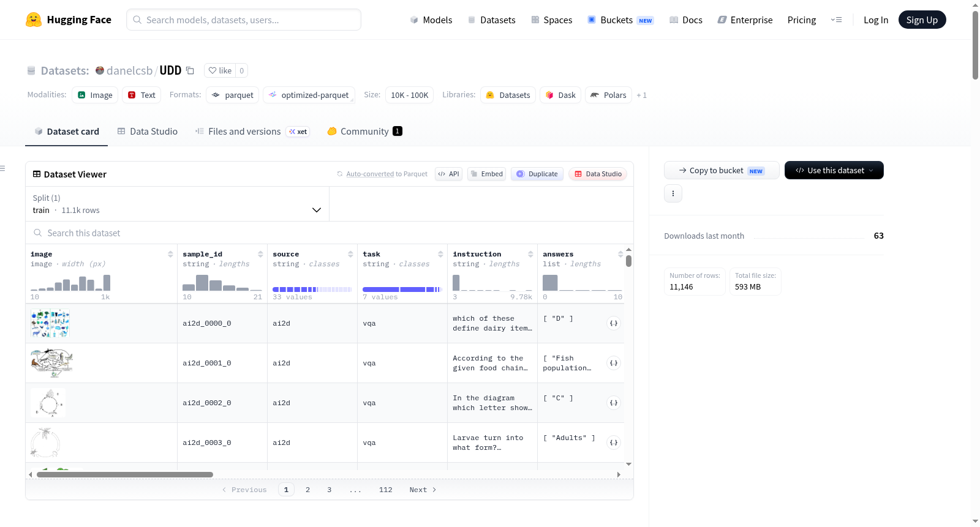Like the UDD dataset
Image resolution: width=980 pixels, height=527 pixels.
pos(220,70)
